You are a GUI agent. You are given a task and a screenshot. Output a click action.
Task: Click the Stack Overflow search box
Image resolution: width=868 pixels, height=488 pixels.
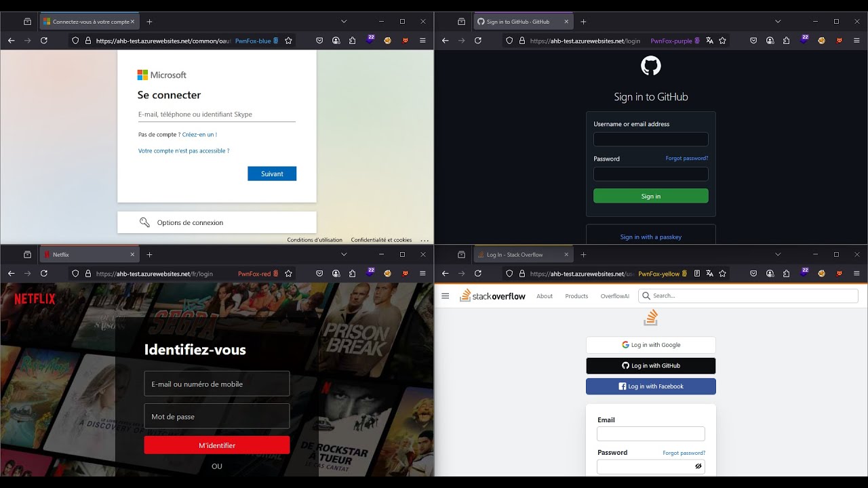pos(748,296)
